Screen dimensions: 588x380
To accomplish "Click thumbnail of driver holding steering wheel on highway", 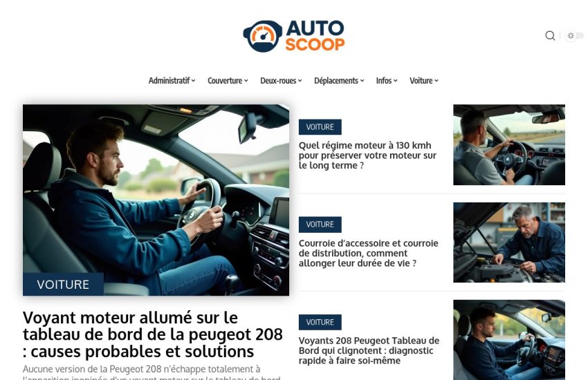I will pos(509,144).
